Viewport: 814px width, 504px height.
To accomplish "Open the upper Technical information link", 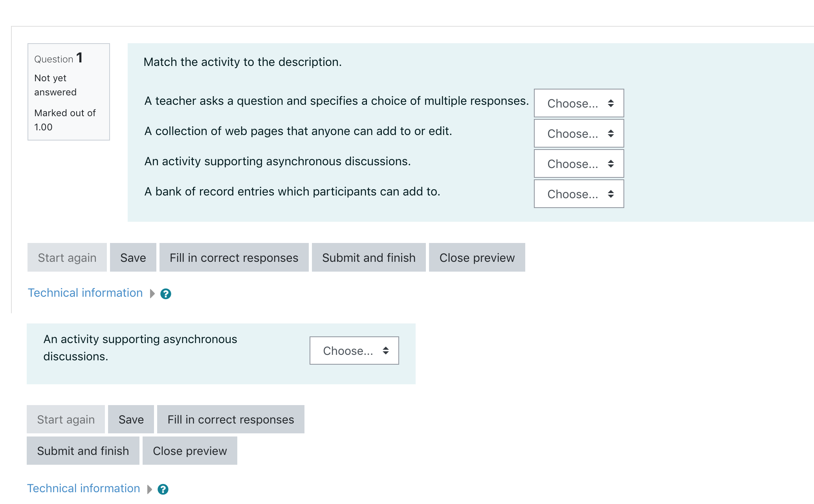I will pos(85,293).
